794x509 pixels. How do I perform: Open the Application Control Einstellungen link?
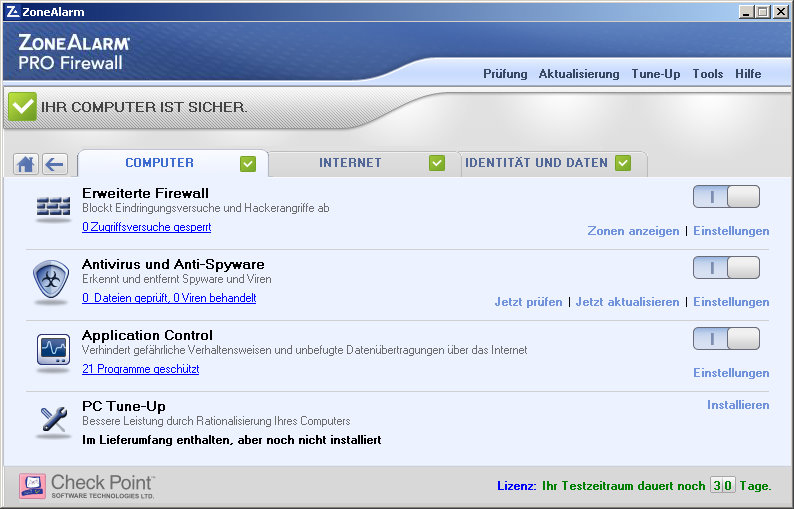pos(731,373)
